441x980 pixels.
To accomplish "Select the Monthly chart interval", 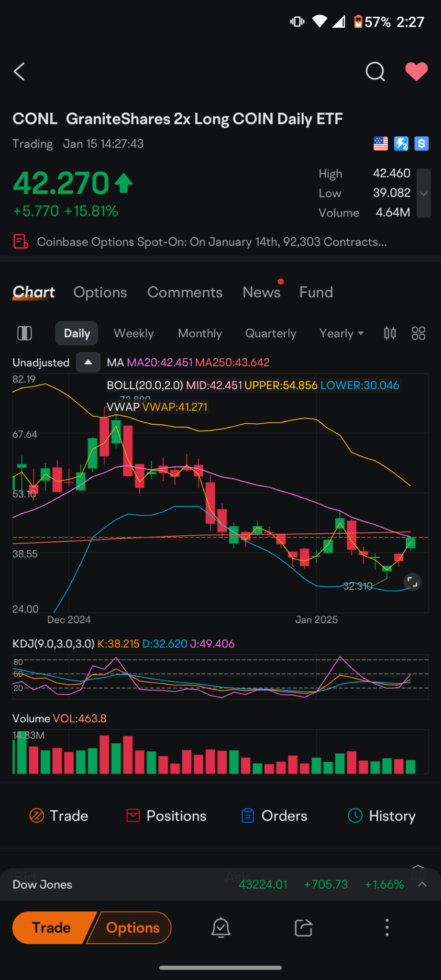I will pyautogui.click(x=200, y=333).
